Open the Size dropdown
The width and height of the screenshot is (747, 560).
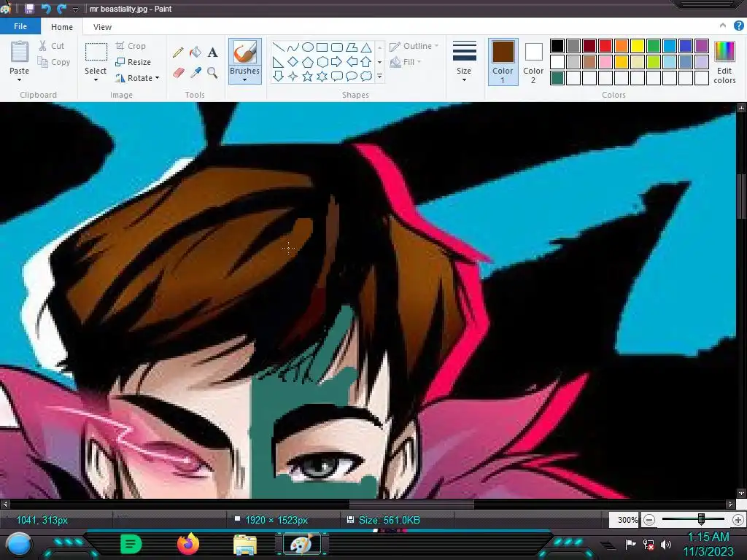[x=464, y=80]
